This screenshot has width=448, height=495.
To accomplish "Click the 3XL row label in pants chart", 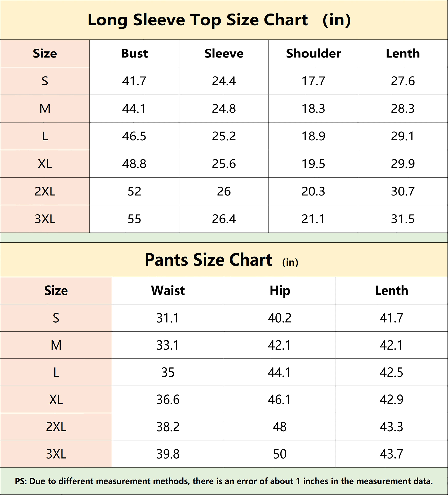I will pos(56,454).
